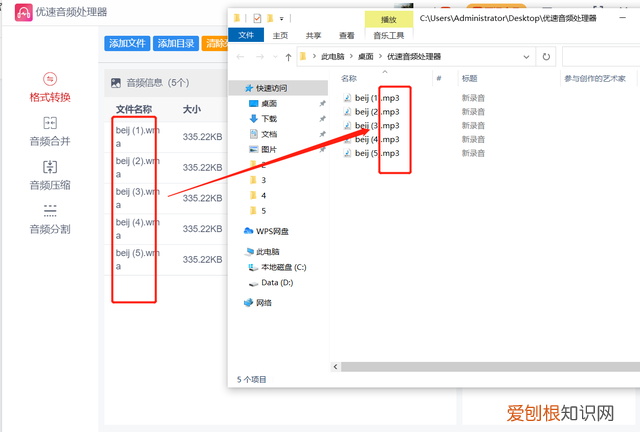Image resolution: width=640 pixels, height=432 pixels.
Task: Click the 音频信息 picture icon
Action: coord(116,83)
